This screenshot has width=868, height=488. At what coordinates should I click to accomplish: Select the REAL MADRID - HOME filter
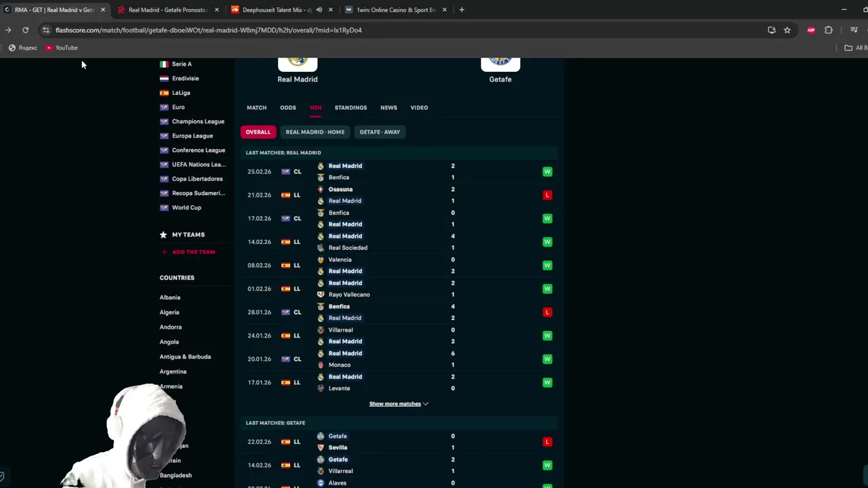point(315,132)
